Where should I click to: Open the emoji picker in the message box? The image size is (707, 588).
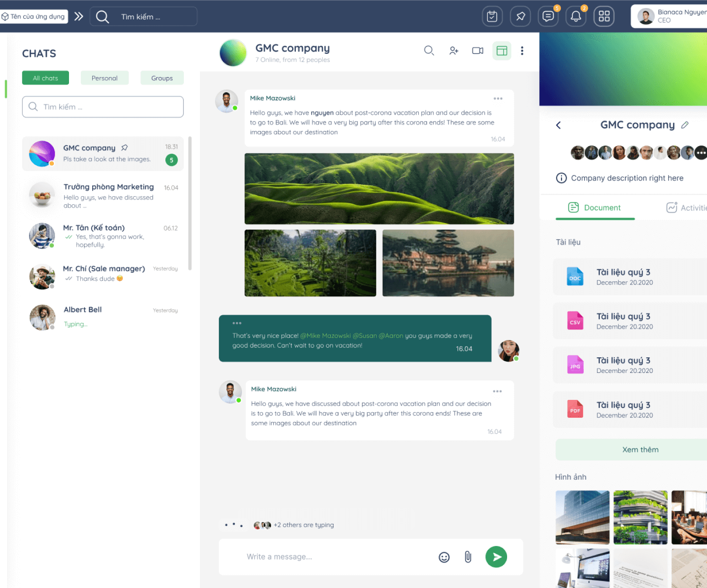[444, 557]
